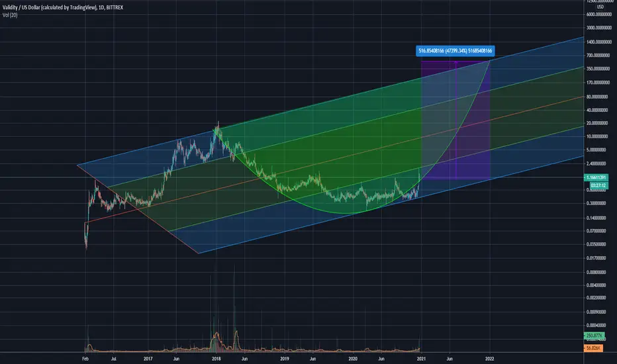Click the 0.07000000 price axis label

(x=596, y=231)
